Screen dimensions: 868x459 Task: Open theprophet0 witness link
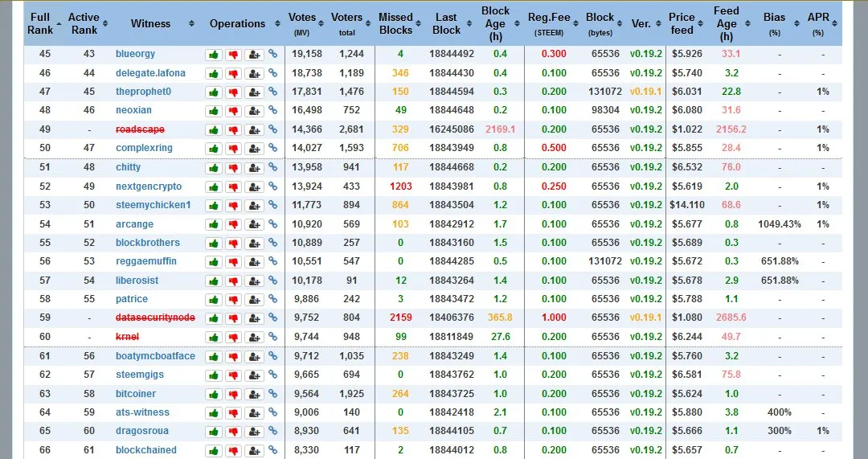pos(143,92)
